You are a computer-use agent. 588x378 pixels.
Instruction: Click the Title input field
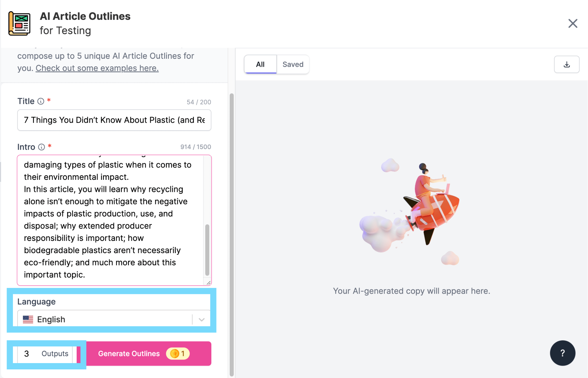114,120
